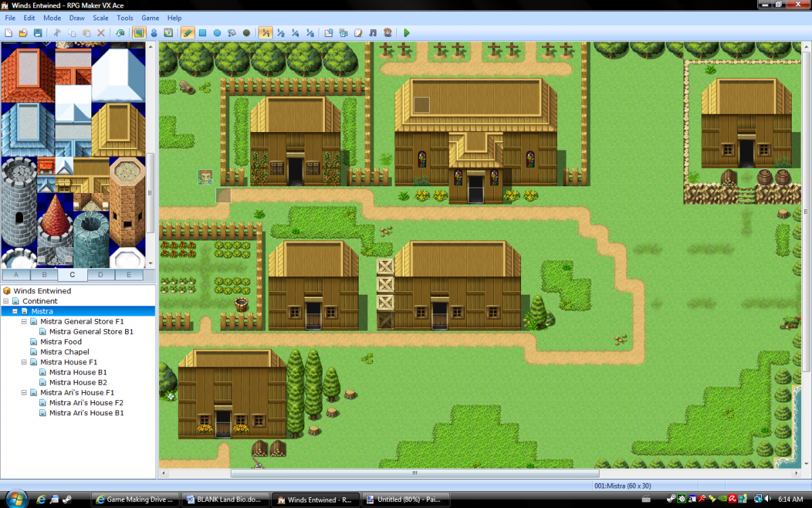Viewport: 812px width, 508px height.
Task: Set map zoom scale to 1/8
Action: [x=310, y=33]
